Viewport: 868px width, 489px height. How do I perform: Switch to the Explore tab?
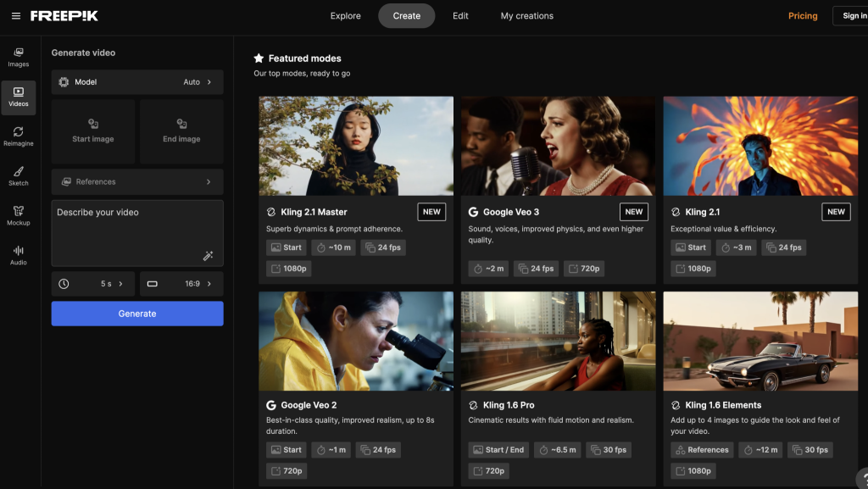click(x=346, y=16)
